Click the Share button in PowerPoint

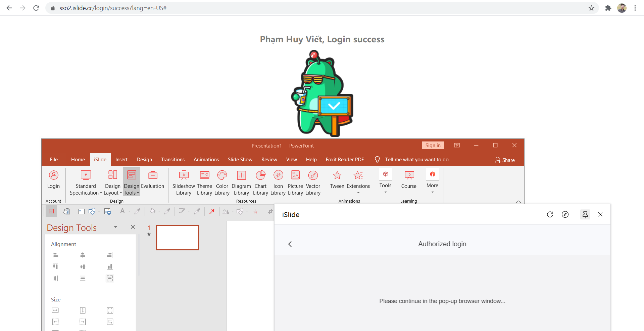(505, 160)
